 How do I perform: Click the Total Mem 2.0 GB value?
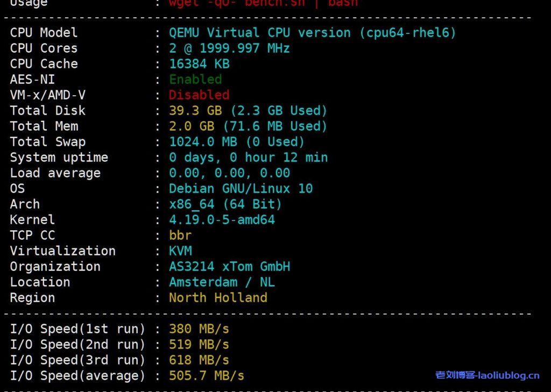[x=248, y=126]
